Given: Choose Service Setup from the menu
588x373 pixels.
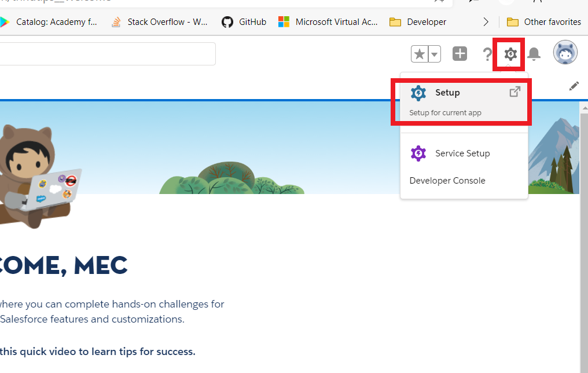Looking at the screenshot, I should 462,153.
